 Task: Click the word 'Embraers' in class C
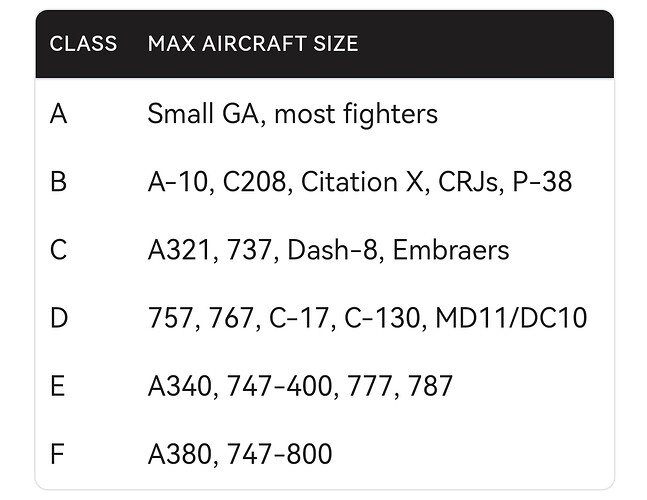[x=451, y=250]
